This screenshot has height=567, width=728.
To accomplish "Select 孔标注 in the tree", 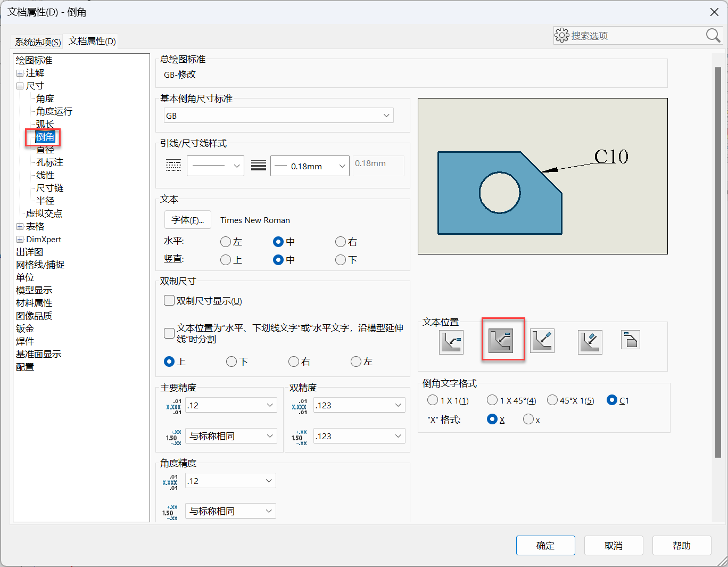I will click(49, 162).
